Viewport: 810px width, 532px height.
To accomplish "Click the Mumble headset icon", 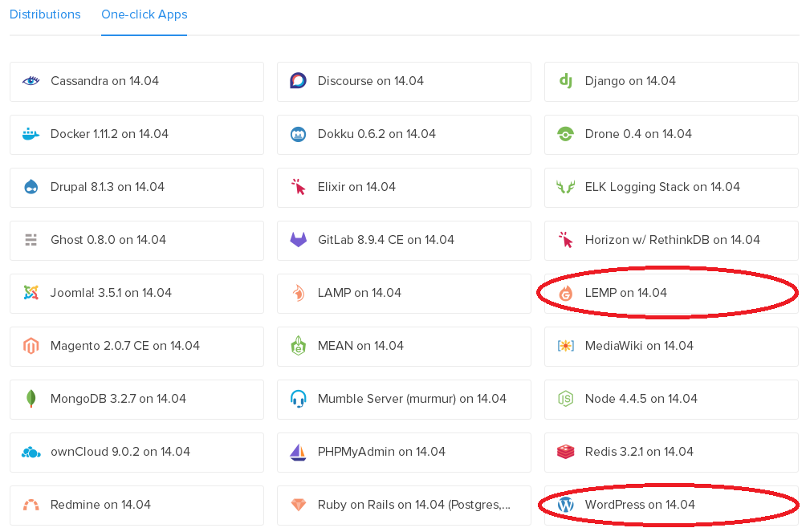I will click(x=298, y=400).
